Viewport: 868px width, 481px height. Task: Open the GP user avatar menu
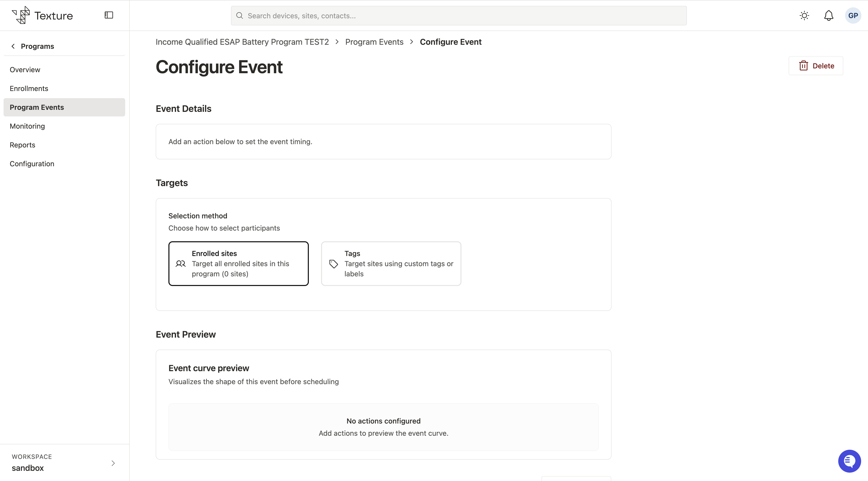853,16
